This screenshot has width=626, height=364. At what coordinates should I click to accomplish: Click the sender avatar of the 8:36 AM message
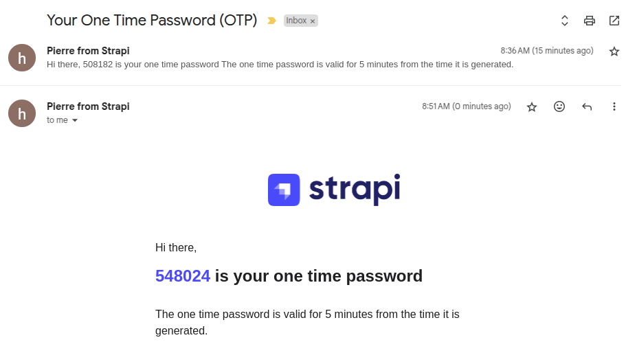point(22,58)
